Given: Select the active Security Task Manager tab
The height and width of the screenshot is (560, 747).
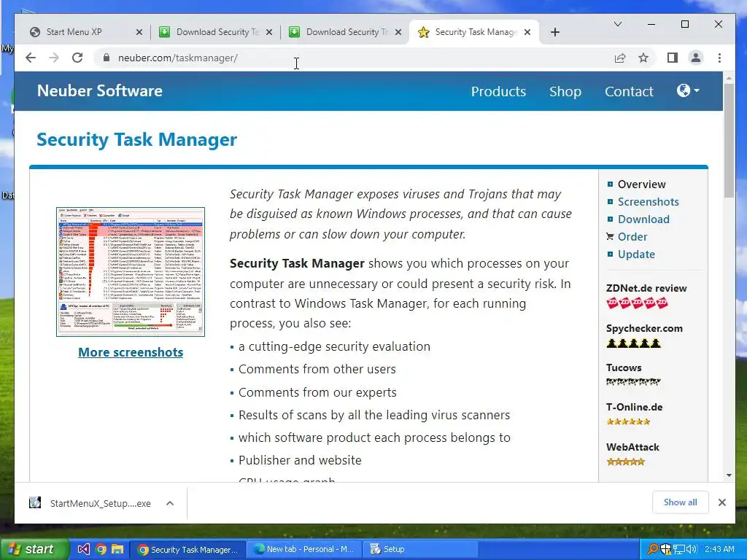Looking at the screenshot, I should point(475,32).
